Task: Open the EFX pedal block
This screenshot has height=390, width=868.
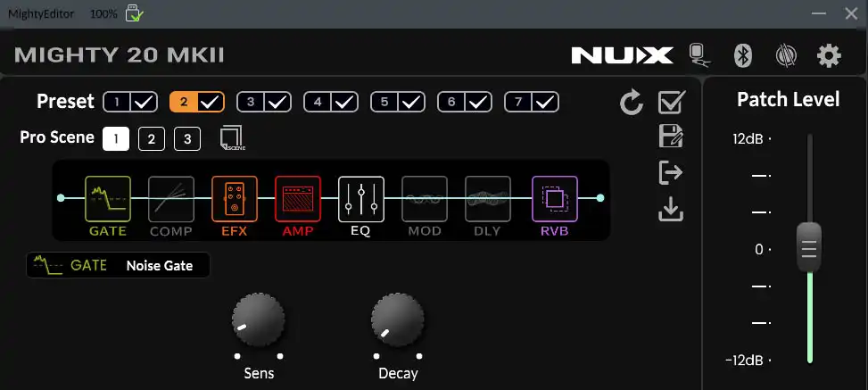Action: click(235, 199)
